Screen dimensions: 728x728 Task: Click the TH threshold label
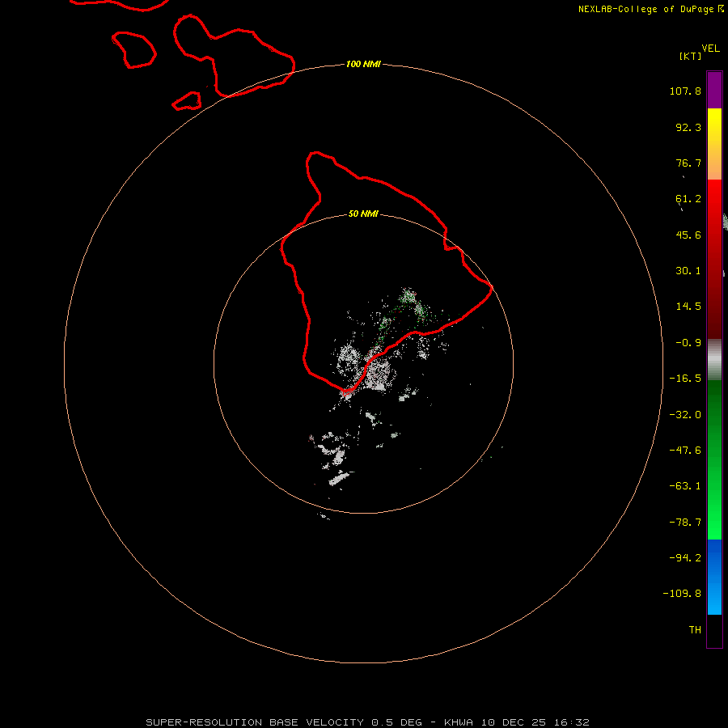695,630
